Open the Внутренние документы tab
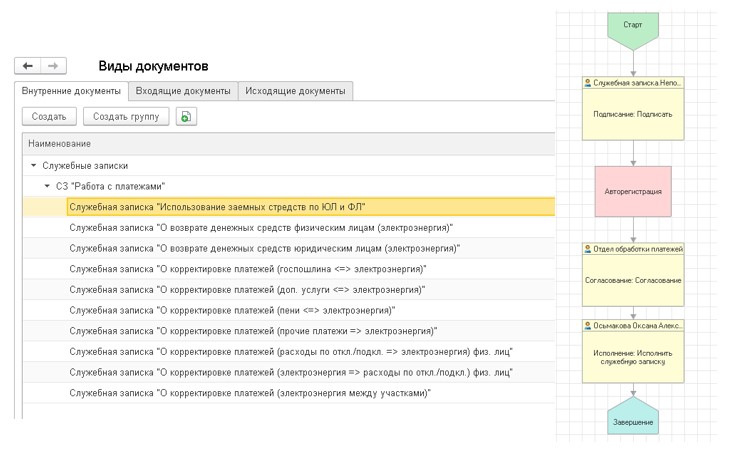This screenshot has width=730, height=450. click(71, 91)
